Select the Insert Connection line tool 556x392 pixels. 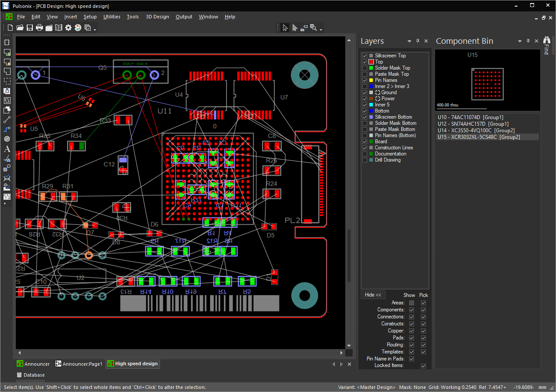7,120
